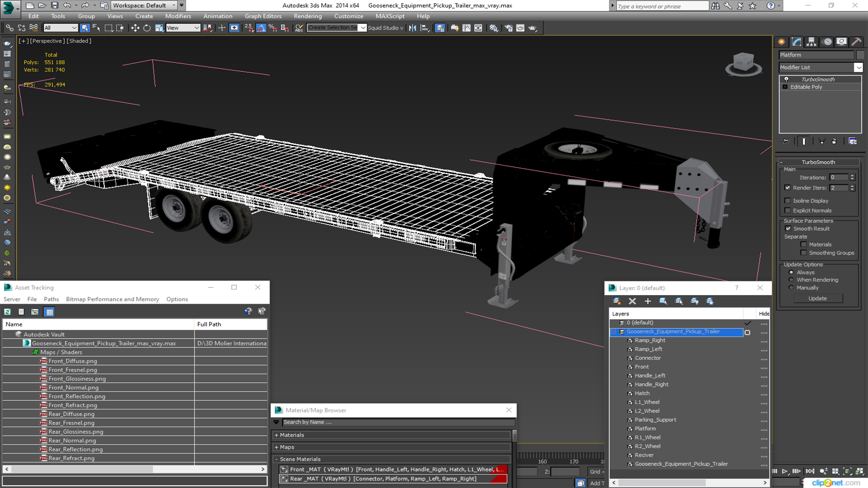Viewport: 868px width, 488px height.
Task: Open the Create Selection Set dropdown
Action: pos(363,28)
